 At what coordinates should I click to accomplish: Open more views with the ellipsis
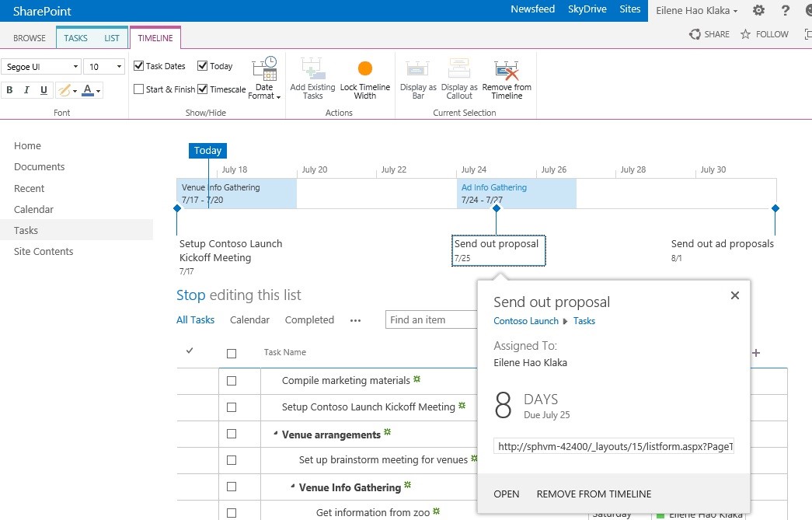[x=355, y=319]
